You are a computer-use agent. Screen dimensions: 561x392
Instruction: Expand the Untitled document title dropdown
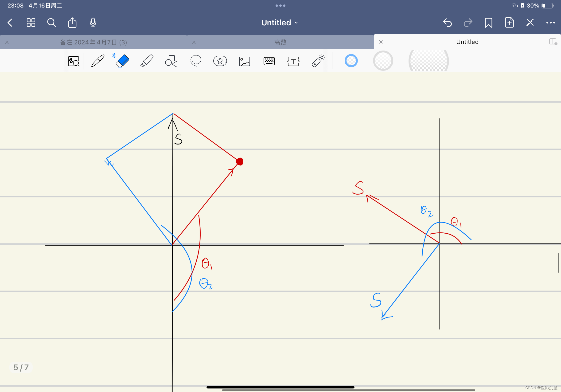[x=280, y=23]
